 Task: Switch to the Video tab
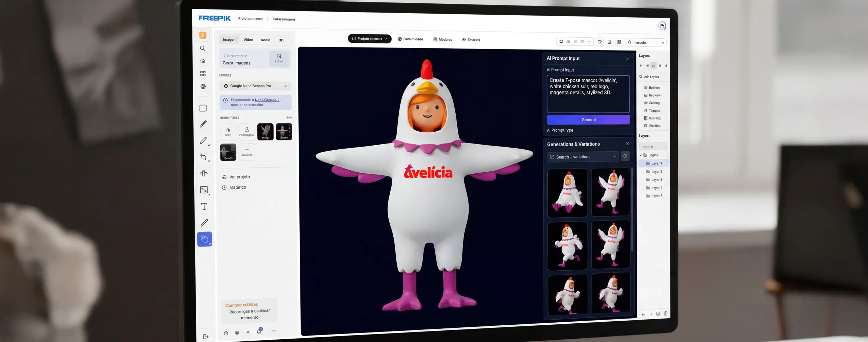pos(248,40)
